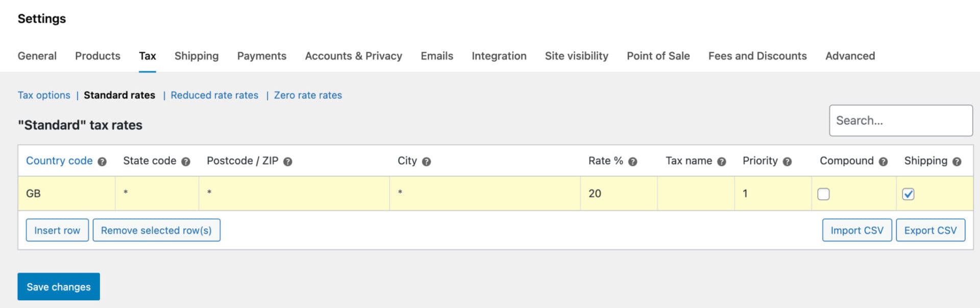Click Remove selected row(s) button
This screenshot has height=308, width=980.
click(156, 230)
